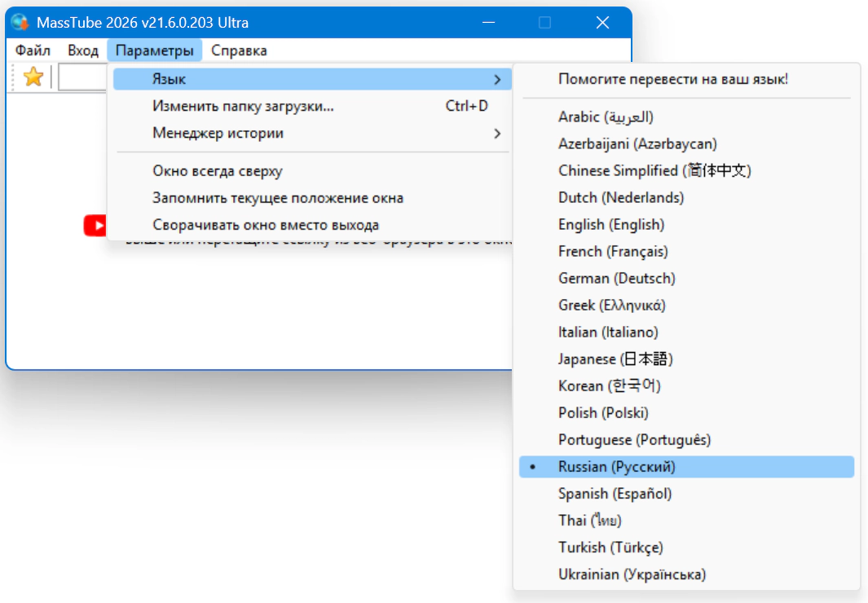This screenshot has width=868, height=603.
Task: Close the 'Параметры' menu by clicking it
Action: click(x=155, y=51)
